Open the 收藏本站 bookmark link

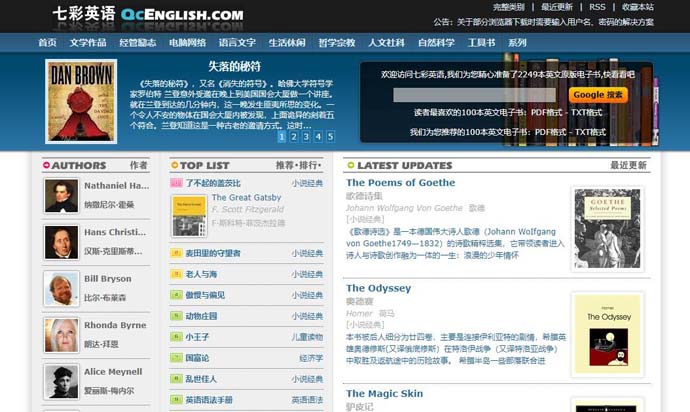click(638, 7)
